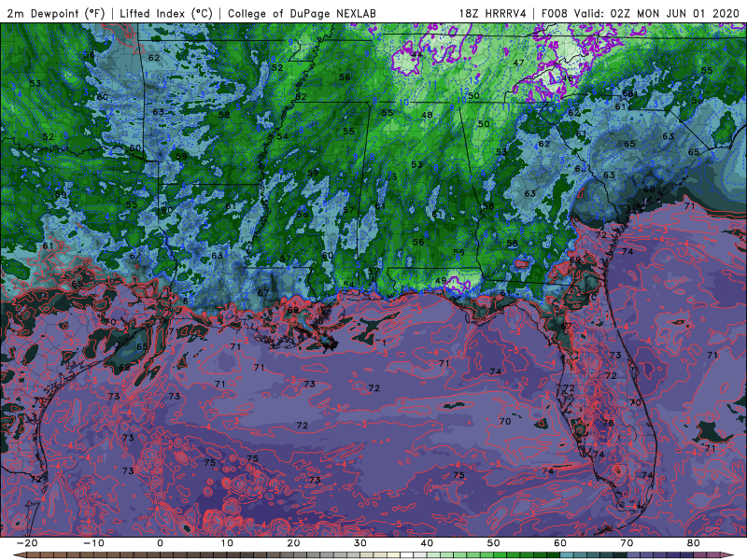Viewport: 747px width, 560px height.
Task: Click the 30 label on the color scale
Action: (360, 543)
